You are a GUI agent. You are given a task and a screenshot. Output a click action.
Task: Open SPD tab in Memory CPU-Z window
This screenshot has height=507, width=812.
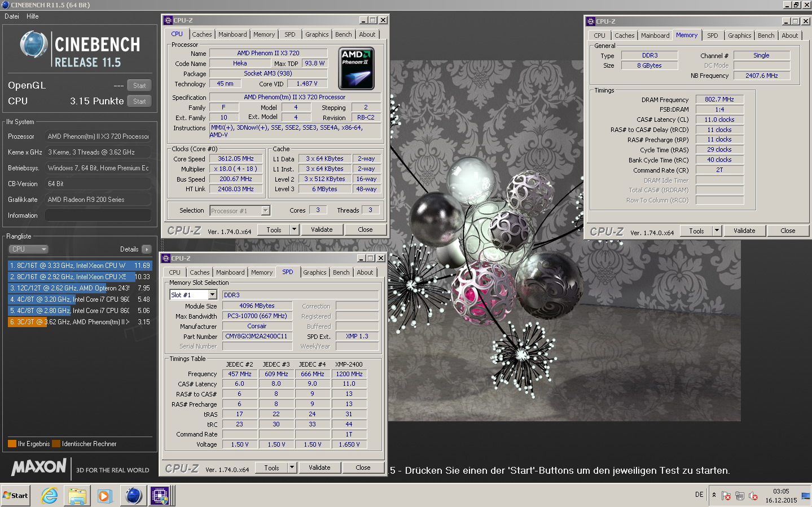(713, 36)
